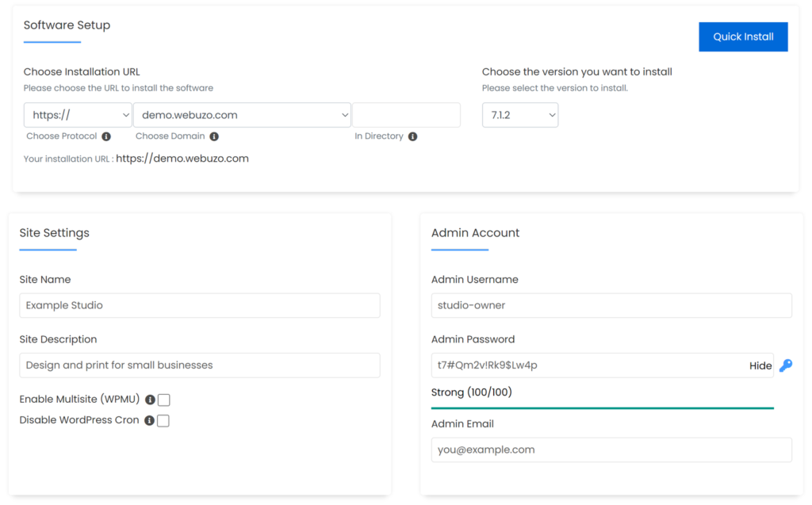Click the Disable WordPress Cron info icon
The image size is (812, 505).
149,420
